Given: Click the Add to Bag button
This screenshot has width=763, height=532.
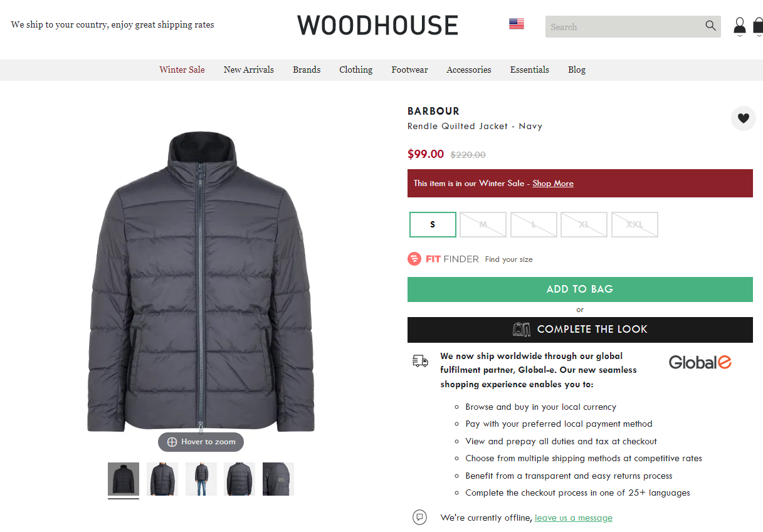Looking at the screenshot, I should (580, 289).
